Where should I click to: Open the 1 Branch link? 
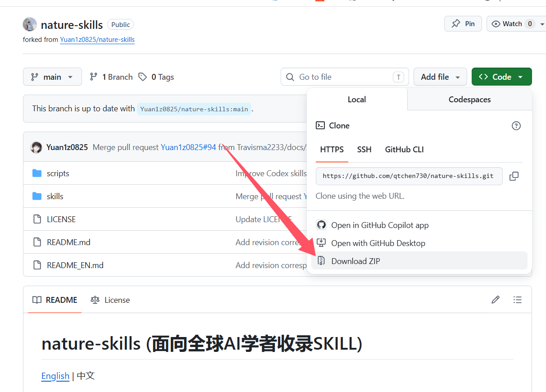tap(111, 77)
